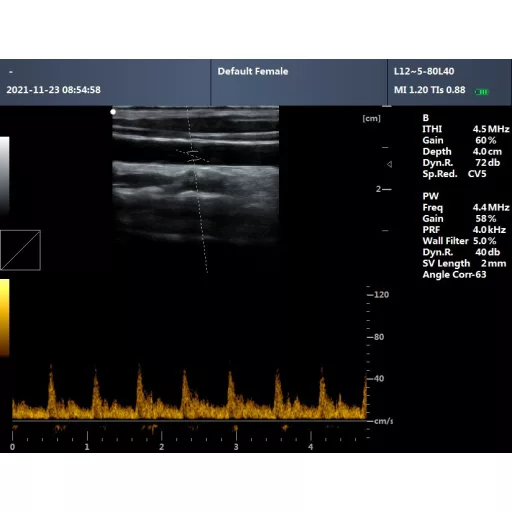Click the 1 second time axis mark
512x512 pixels.
[x=87, y=447]
